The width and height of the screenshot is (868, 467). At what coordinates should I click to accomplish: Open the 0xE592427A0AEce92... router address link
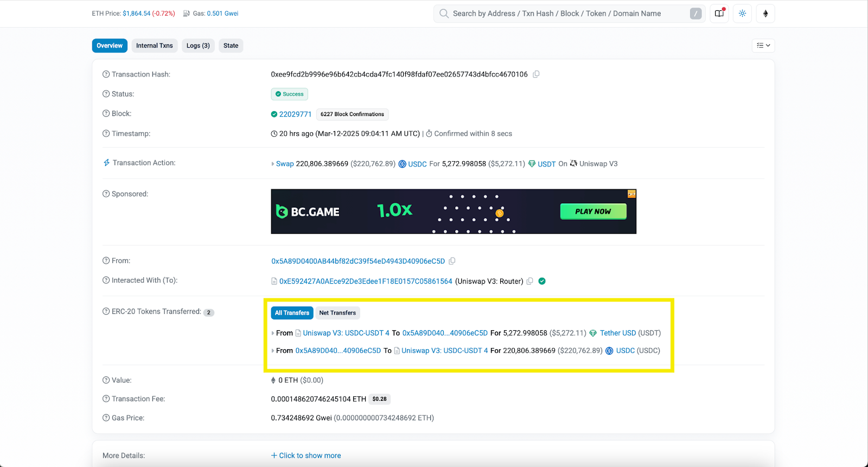(x=366, y=281)
